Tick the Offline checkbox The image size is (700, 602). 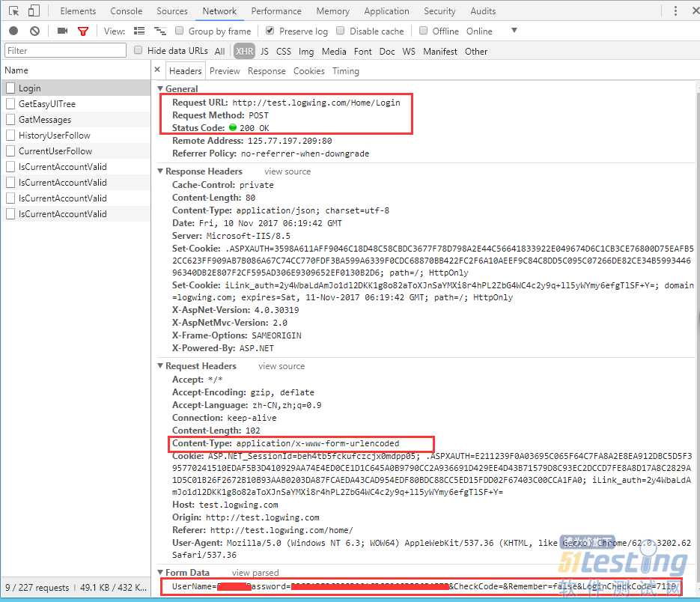pos(423,31)
